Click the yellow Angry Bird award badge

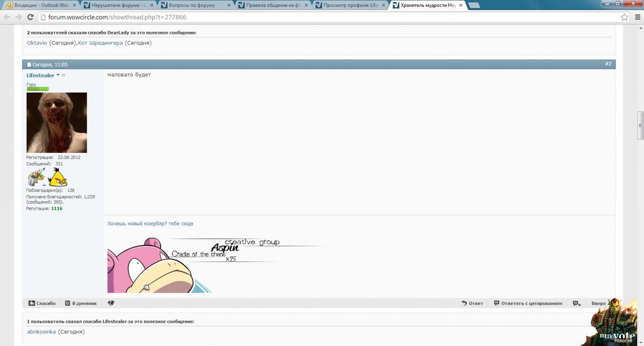pos(57,178)
